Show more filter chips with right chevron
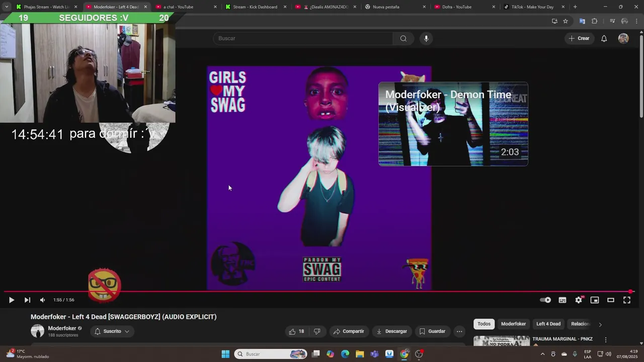 click(x=600, y=324)
